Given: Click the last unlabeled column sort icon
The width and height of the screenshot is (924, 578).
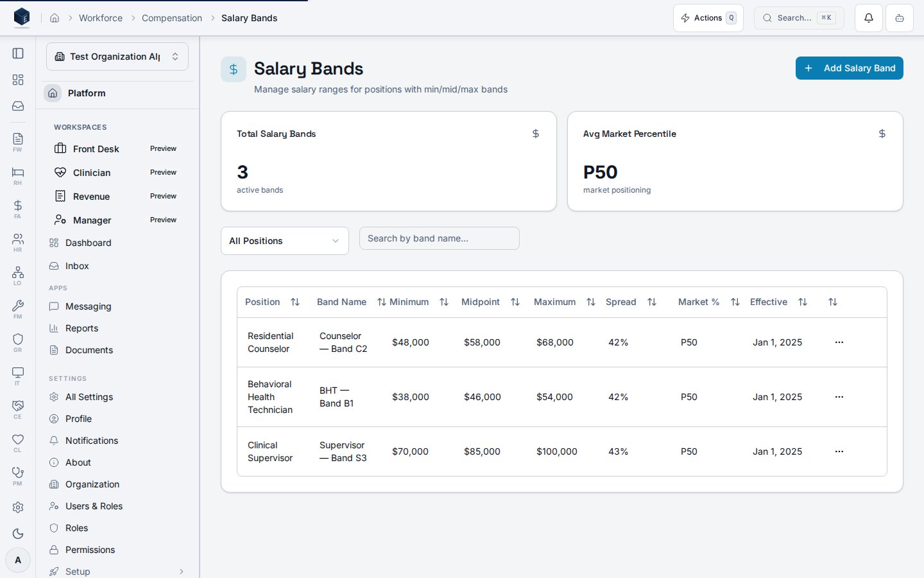Looking at the screenshot, I should pyautogui.click(x=833, y=302).
